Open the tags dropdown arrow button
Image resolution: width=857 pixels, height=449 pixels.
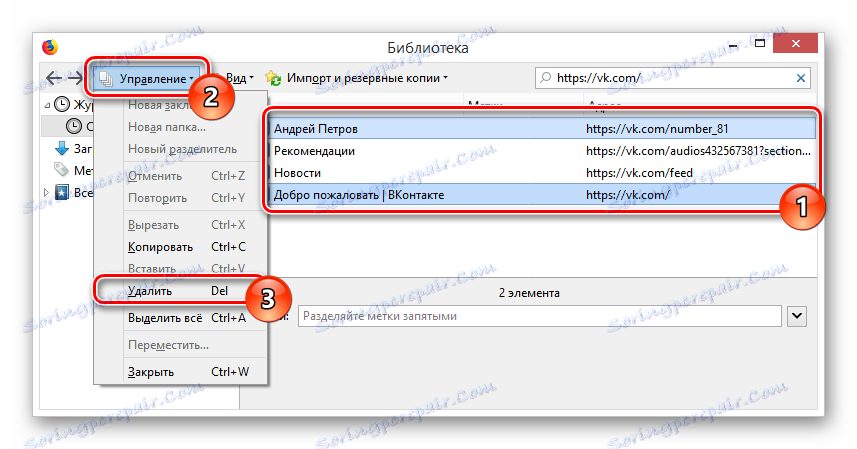tap(797, 316)
